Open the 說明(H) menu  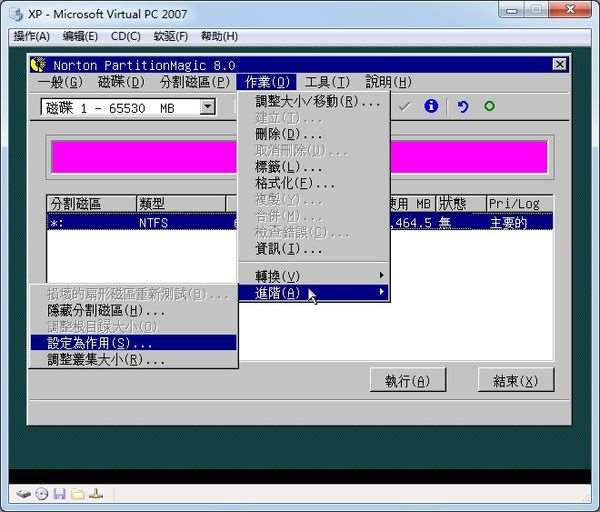388,82
